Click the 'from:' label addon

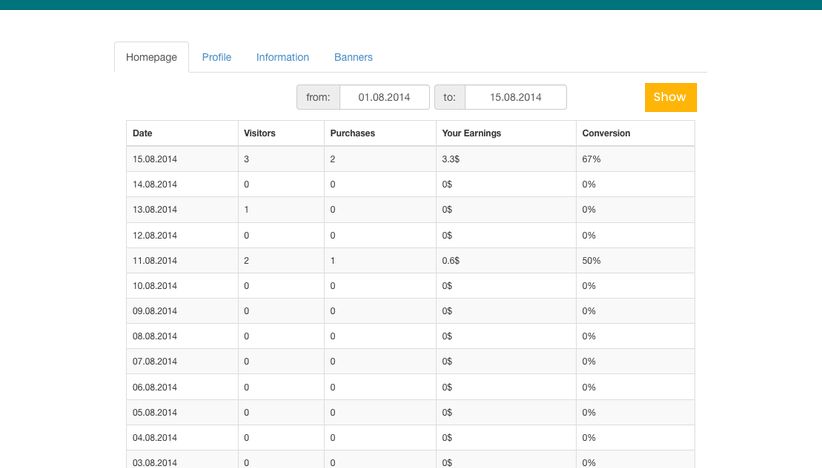click(318, 97)
